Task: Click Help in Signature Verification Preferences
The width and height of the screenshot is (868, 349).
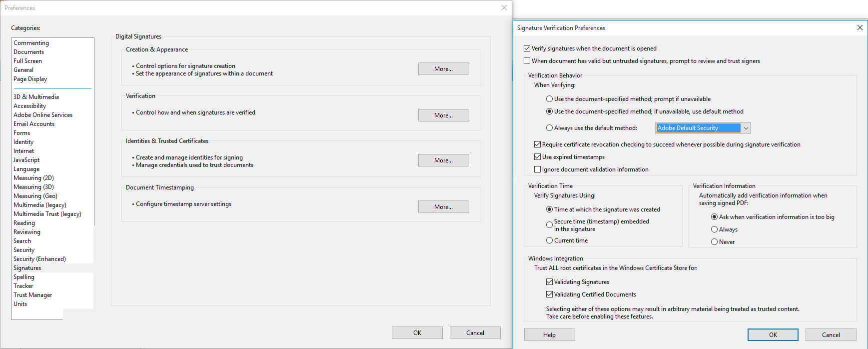Action: coord(550,335)
